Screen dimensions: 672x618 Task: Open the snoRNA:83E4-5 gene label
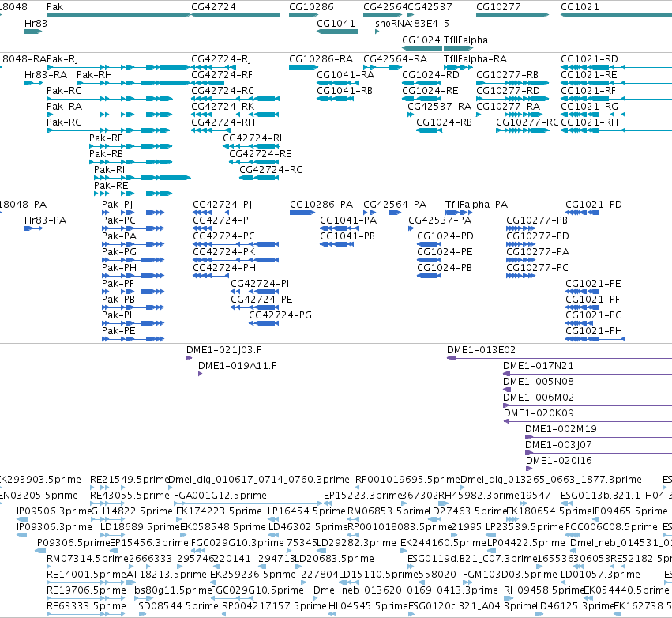412,24
